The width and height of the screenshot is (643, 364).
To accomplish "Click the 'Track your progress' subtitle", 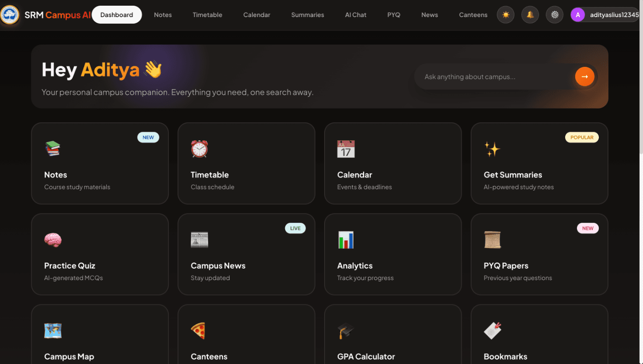I will 365,278.
